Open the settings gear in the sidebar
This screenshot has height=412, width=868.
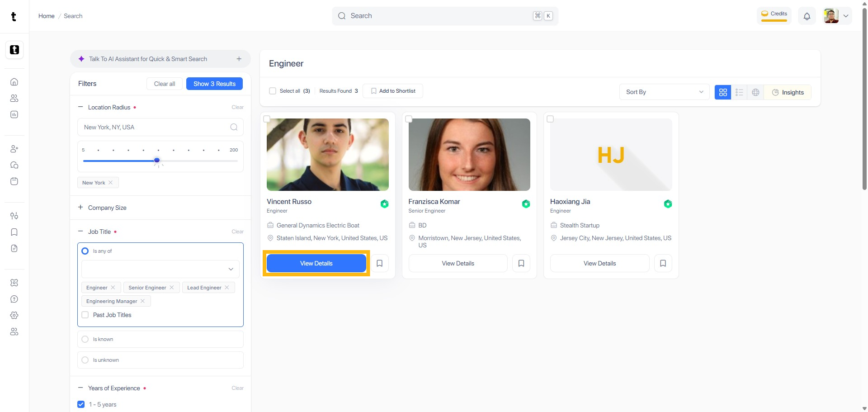point(14,315)
